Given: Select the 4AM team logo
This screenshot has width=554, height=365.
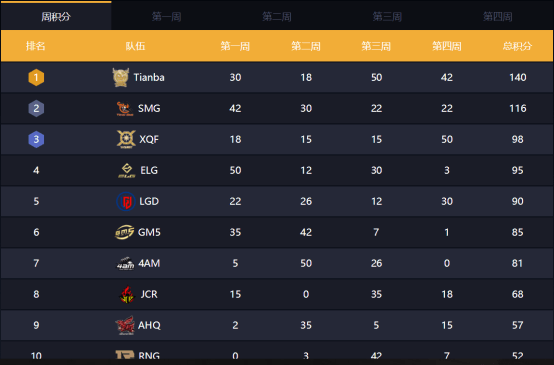Looking at the screenshot, I should pyautogui.click(x=125, y=264).
